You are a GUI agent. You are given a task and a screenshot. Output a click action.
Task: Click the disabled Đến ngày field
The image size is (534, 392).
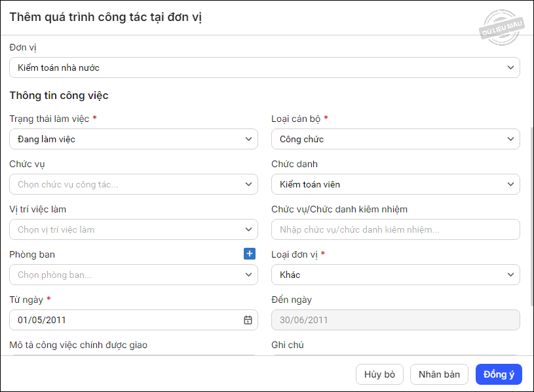pos(395,320)
